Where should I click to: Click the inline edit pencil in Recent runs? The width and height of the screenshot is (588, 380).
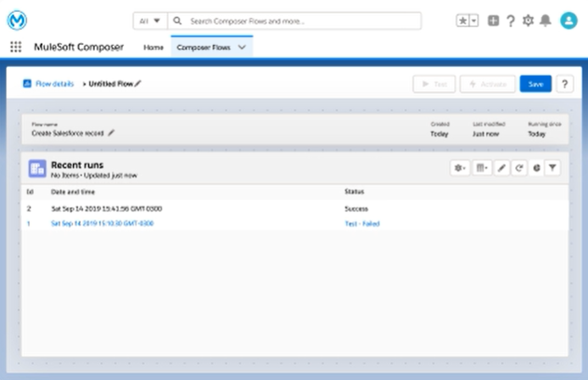501,168
